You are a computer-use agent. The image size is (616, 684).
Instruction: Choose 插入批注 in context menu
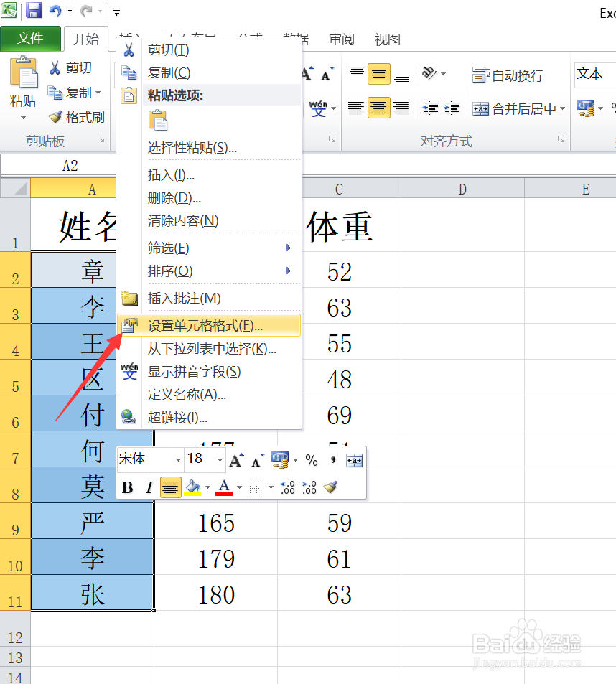click(x=210, y=299)
